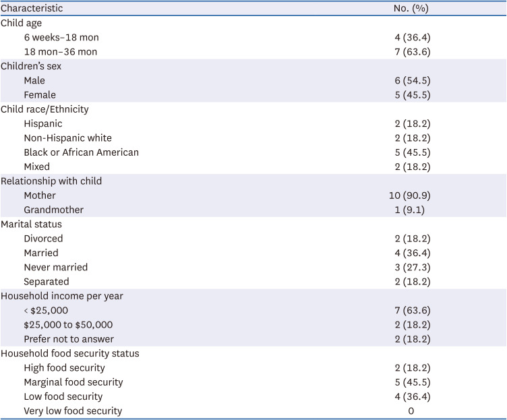Click the Child race/Ethnicity heading
The image size is (507, 420).
tap(44, 109)
